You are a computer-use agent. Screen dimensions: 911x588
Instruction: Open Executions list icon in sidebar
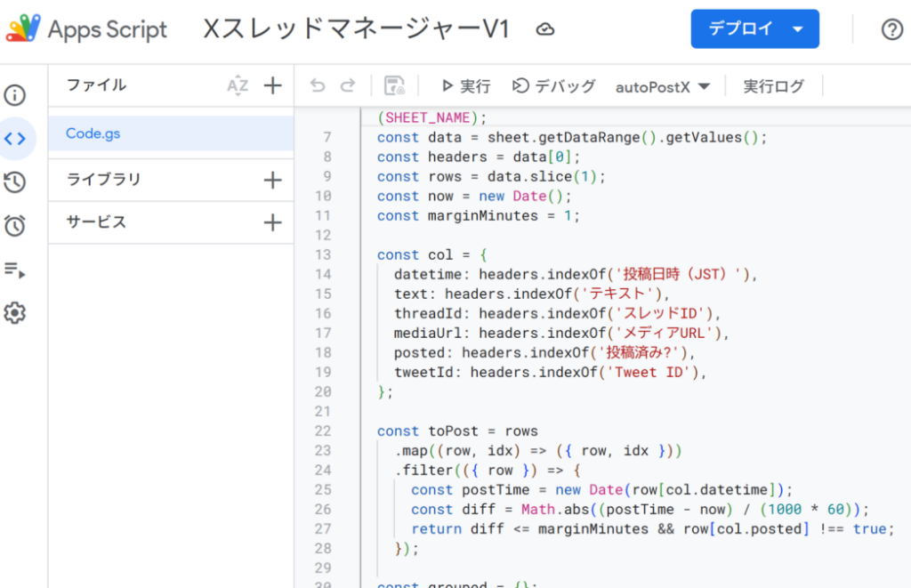click(x=14, y=270)
